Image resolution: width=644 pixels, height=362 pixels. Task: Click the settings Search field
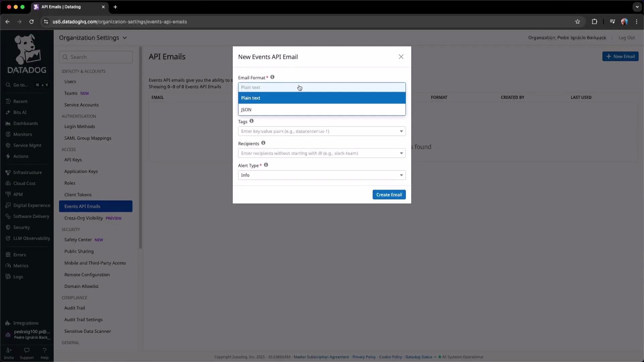(x=96, y=57)
